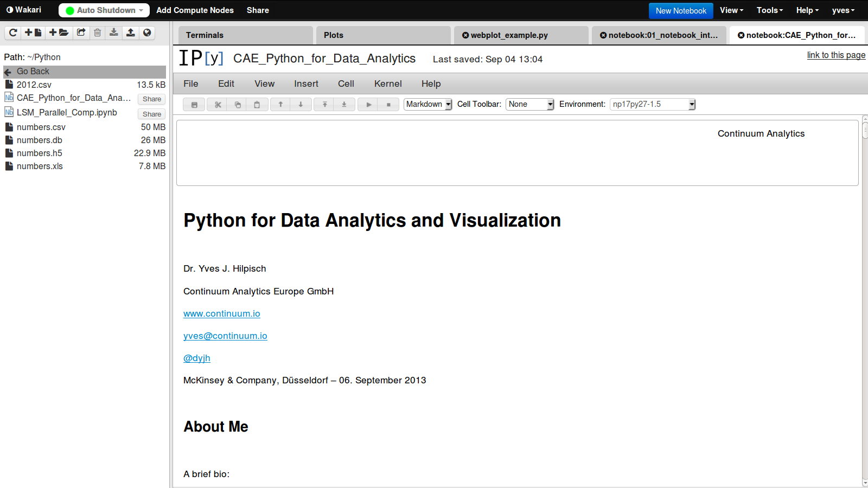868x488 pixels.
Task: Click the 'link to this page' link
Action: (x=836, y=55)
